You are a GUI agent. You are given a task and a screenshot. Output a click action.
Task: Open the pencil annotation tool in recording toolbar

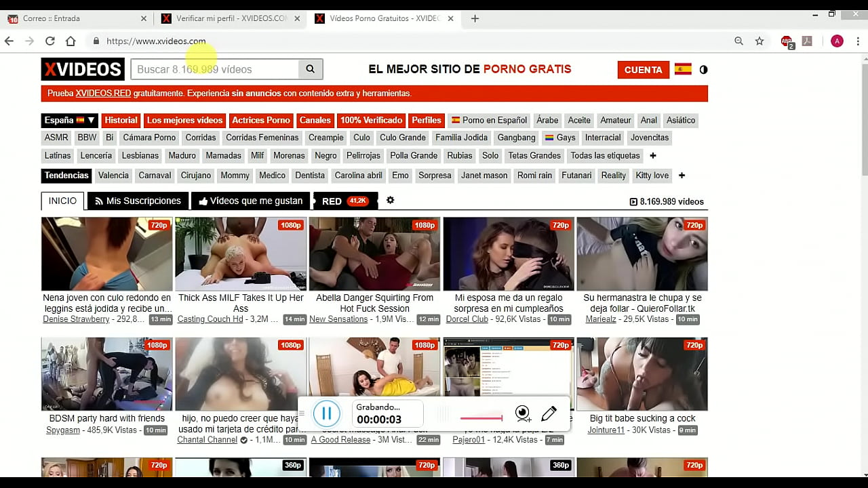[549, 413]
